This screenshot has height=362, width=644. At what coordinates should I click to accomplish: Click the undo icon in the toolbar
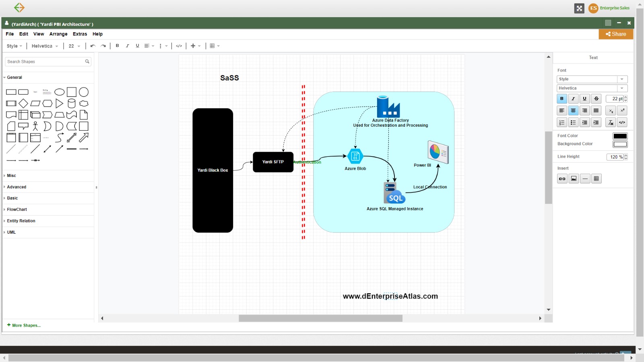93,46
